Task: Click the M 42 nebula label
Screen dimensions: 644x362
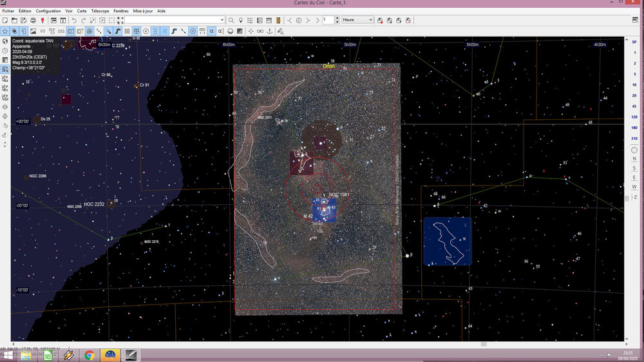Action: (308, 216)
